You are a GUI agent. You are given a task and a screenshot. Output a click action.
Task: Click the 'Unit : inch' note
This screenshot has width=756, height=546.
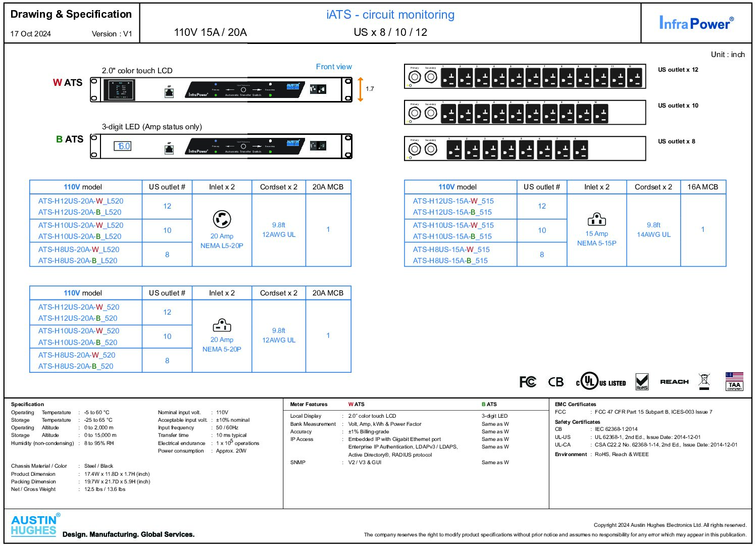pyautogui.click(x=728, y=55)
